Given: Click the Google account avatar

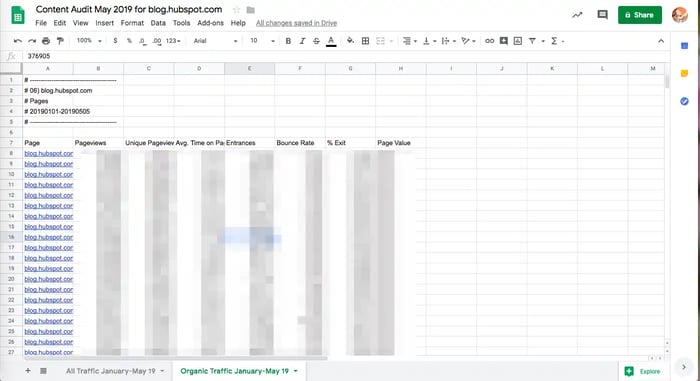Looking at the screenshot, I should point(680,15).
